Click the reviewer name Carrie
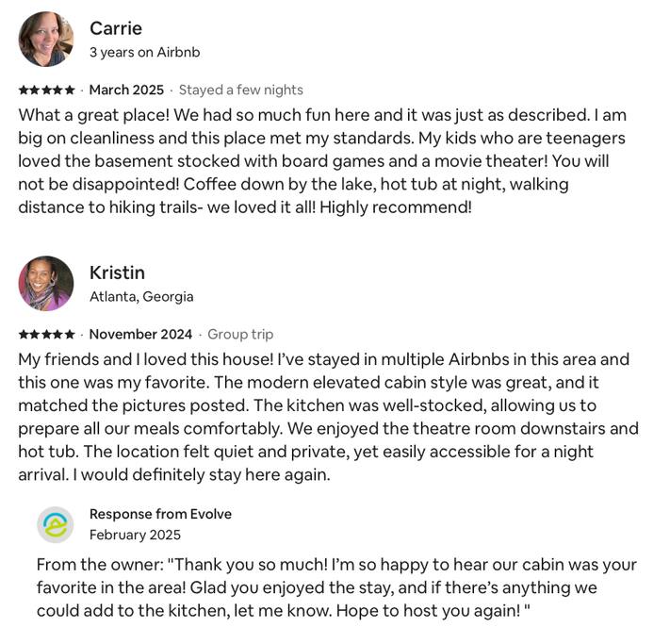The image size is (670, 644). [116, 28]
